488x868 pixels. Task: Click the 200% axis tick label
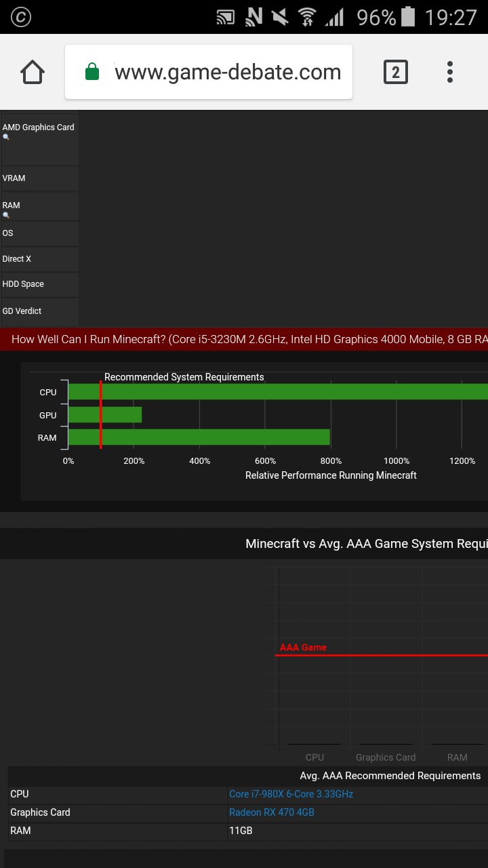(134, 461)
